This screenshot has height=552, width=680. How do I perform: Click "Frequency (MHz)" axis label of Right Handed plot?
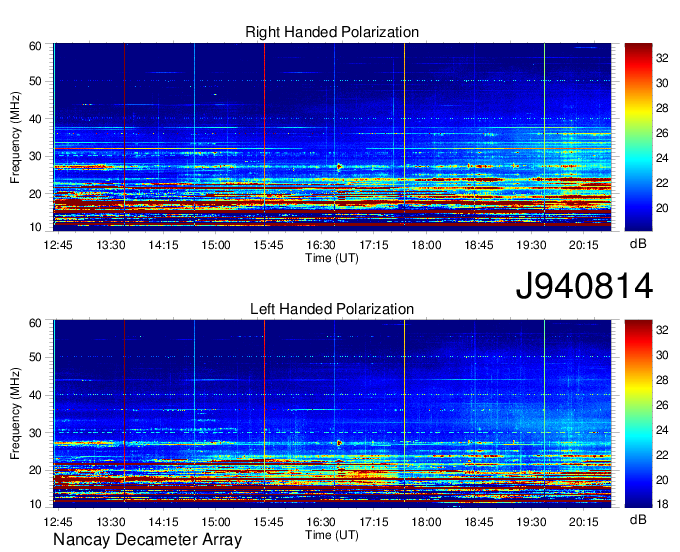pyautogui.click(x=15, y=137)
